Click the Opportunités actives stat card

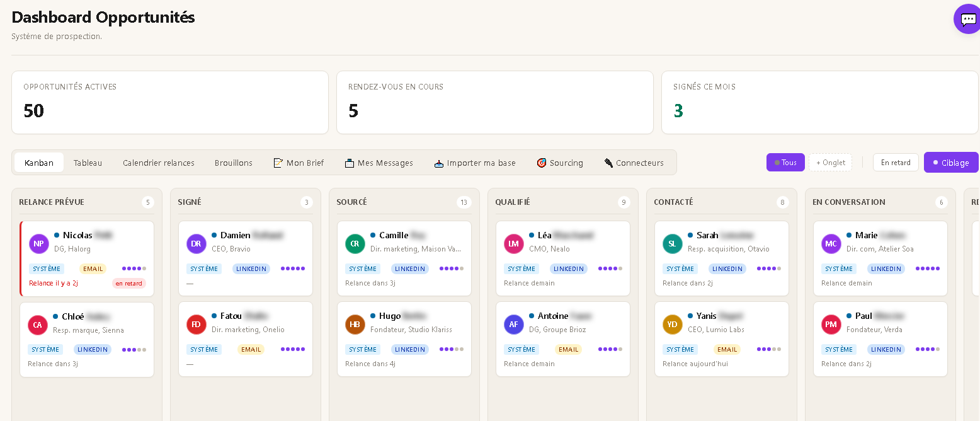coord(170,102)
